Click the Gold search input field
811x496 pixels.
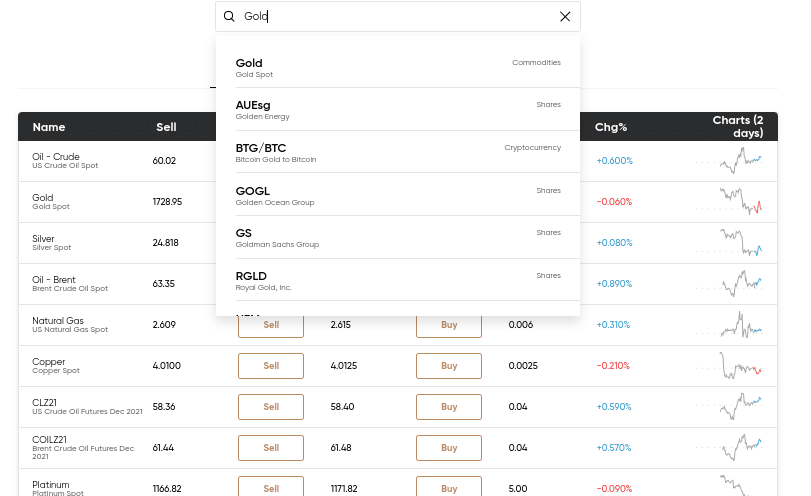coord(400,17)
